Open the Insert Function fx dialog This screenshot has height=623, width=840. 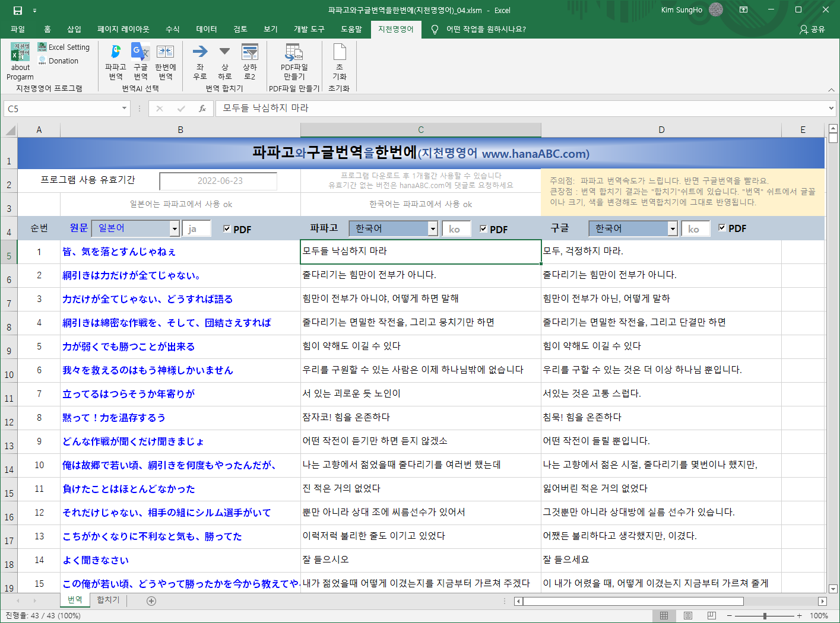tap(202, 109)
